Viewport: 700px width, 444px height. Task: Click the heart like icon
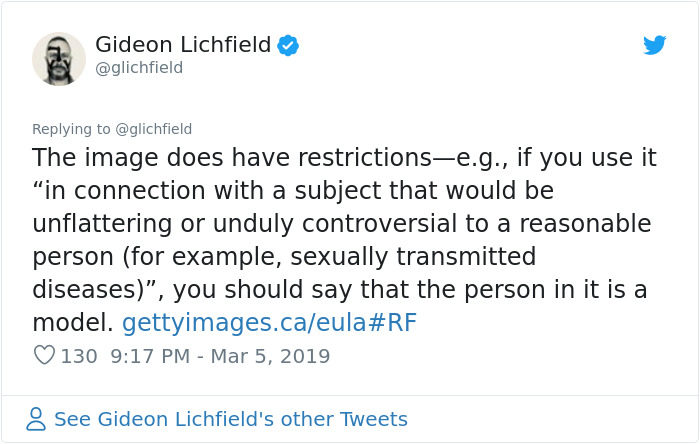[x=44, y=356]
